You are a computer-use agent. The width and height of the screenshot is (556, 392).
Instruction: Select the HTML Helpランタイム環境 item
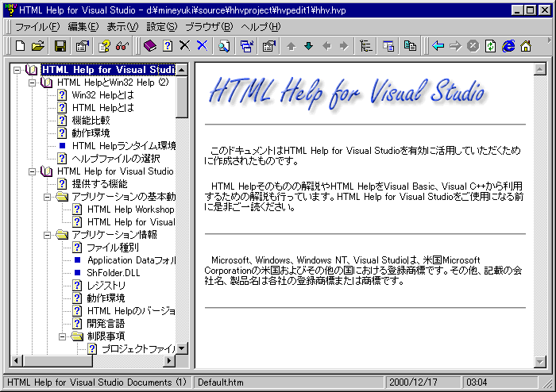[x=124, y=146]
